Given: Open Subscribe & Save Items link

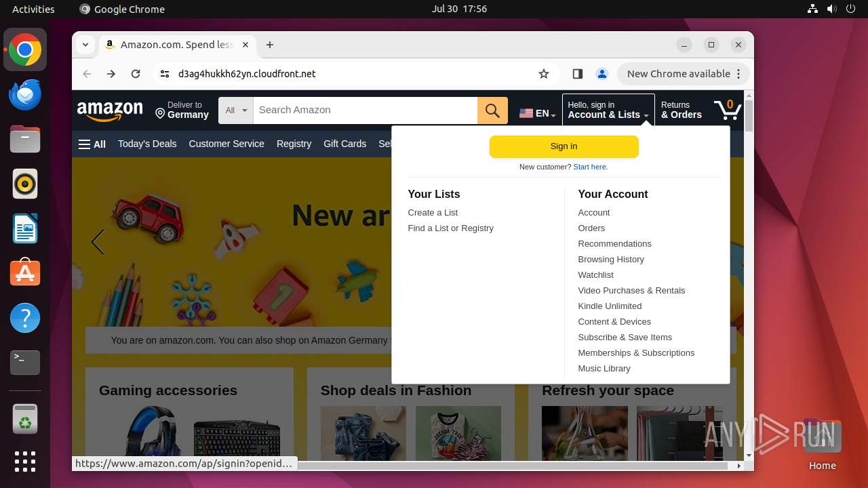Looking at the screenshot, I should click(625, 337).
